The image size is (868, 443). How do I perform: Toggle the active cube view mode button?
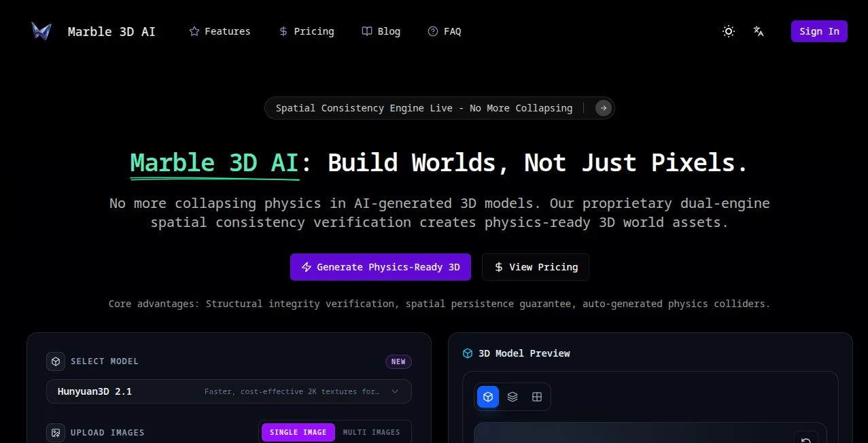pos(487,397)
